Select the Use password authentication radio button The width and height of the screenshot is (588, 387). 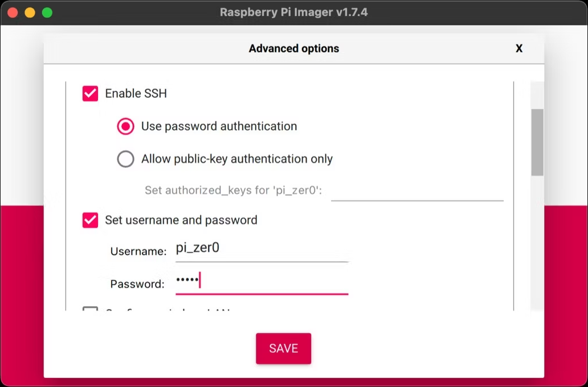(125, 126)
